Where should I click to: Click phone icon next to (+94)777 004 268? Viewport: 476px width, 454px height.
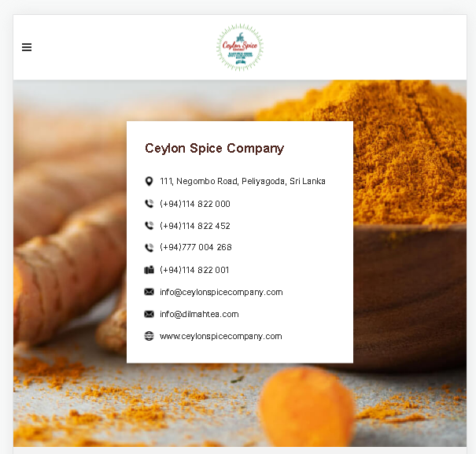click(149, 248)
